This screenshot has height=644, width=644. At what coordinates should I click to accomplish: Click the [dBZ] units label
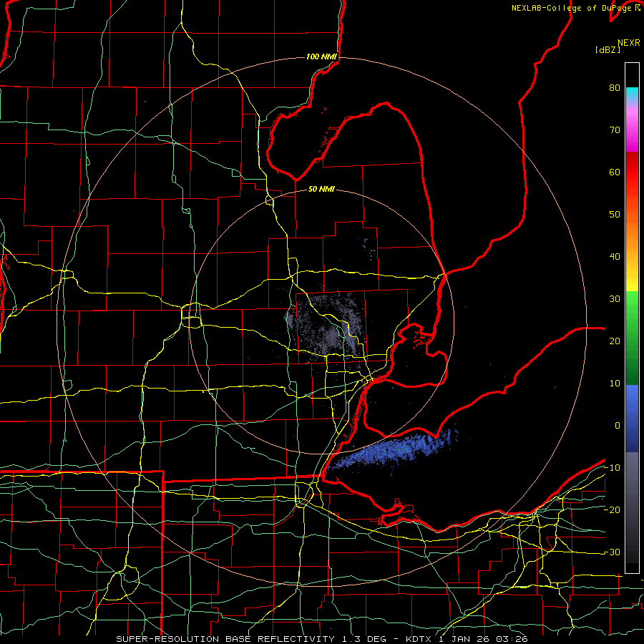point(608,49)
